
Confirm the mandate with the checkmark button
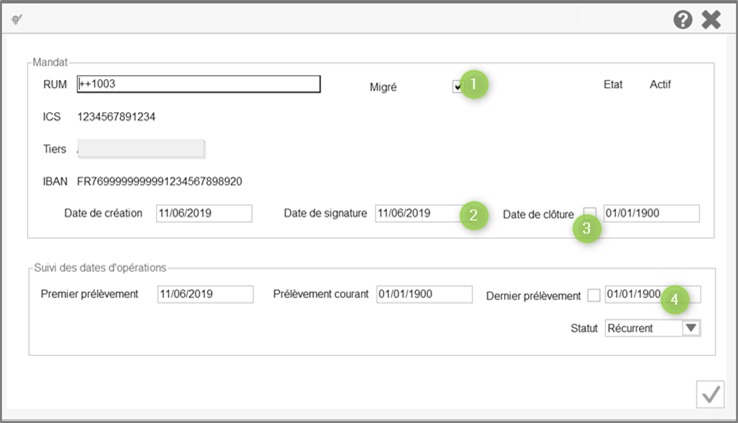click(x=710, y=395)
